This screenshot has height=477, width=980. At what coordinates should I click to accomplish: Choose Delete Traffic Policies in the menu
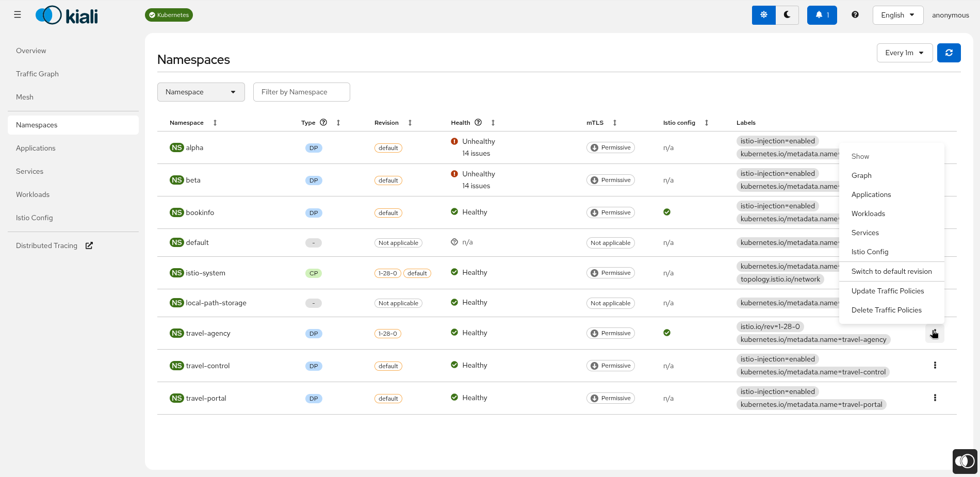[887, 310]
